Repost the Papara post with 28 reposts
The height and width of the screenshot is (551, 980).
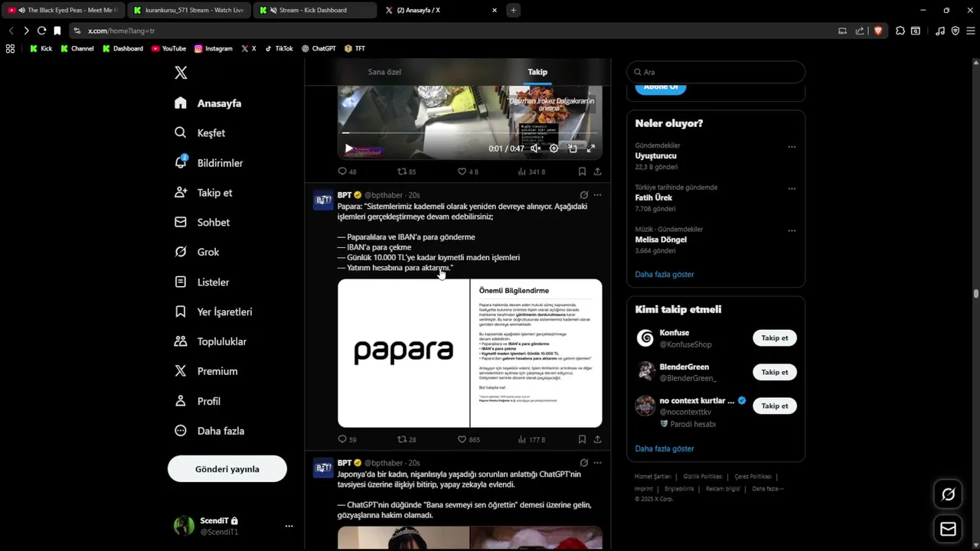407,439
